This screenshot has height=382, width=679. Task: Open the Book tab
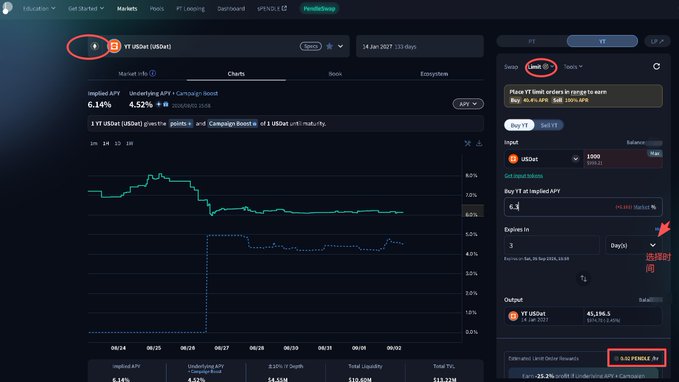pyautogui.click(x=335, y=74)
